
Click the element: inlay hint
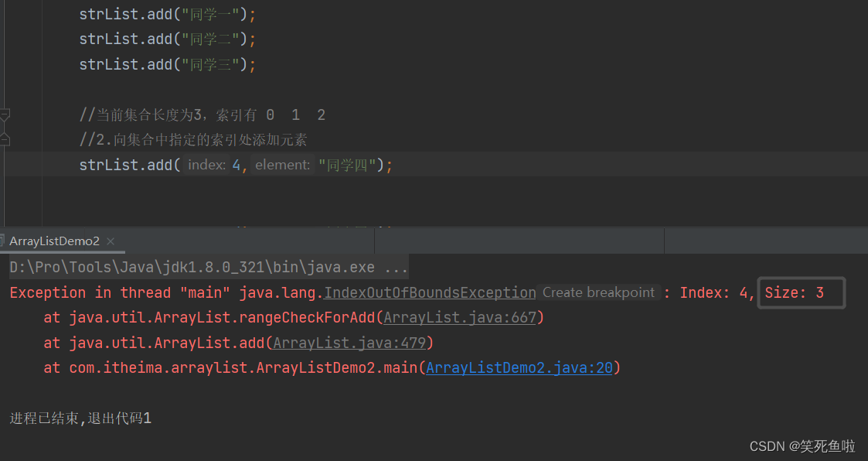[x=282, y=164]
